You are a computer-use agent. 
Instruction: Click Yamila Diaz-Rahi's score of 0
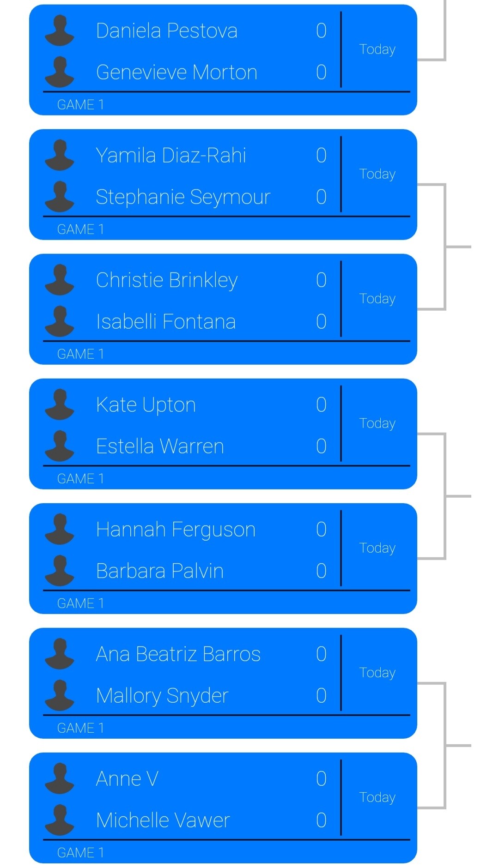tap(321, 156)
